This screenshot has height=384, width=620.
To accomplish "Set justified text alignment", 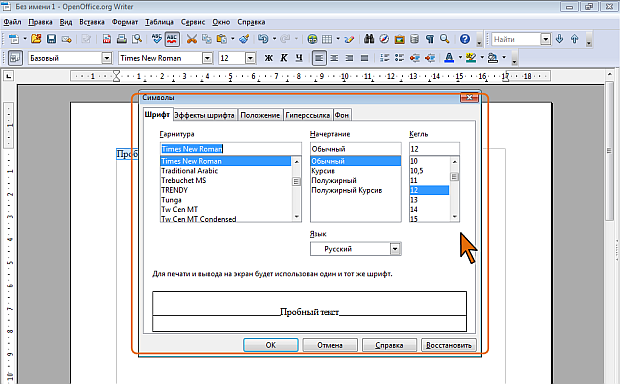I will (x=364, y=58).
